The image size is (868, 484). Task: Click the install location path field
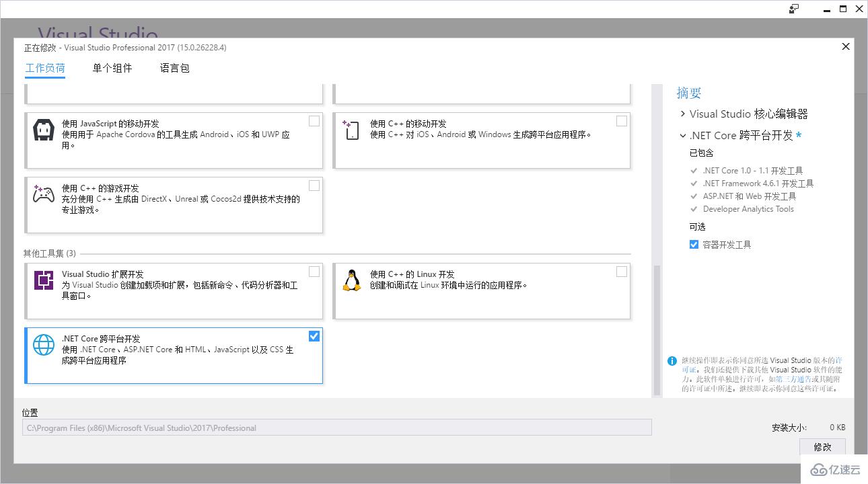tap(337, 428)
